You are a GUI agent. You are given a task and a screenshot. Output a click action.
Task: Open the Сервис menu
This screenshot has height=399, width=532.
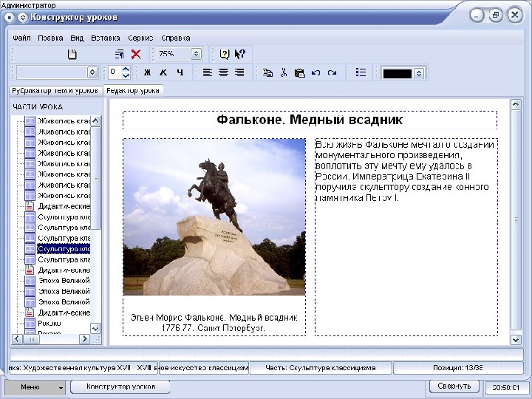pyautogui.click(x=140, y=38)
